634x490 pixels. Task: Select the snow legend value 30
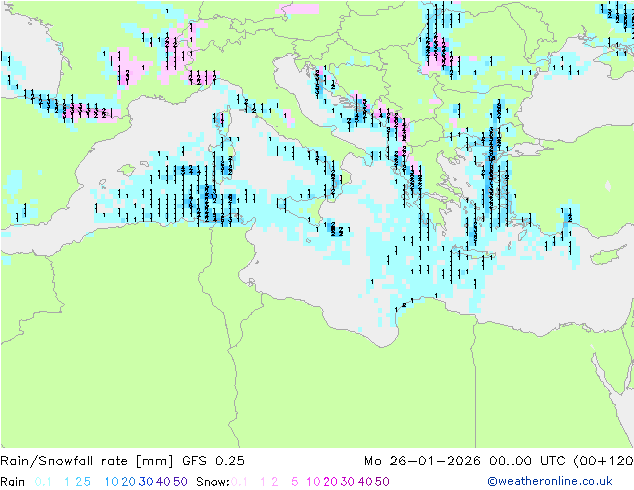click(x=348, y=482)
